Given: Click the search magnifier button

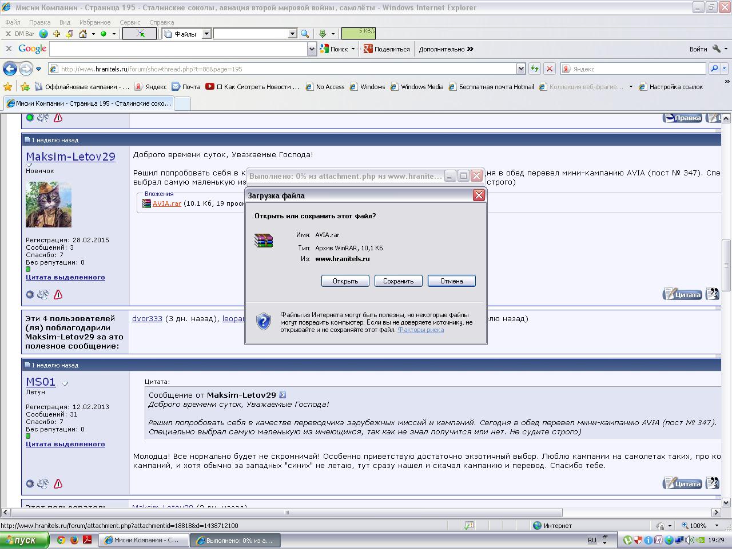Looking at the screenshot, I should click(714, 69).
